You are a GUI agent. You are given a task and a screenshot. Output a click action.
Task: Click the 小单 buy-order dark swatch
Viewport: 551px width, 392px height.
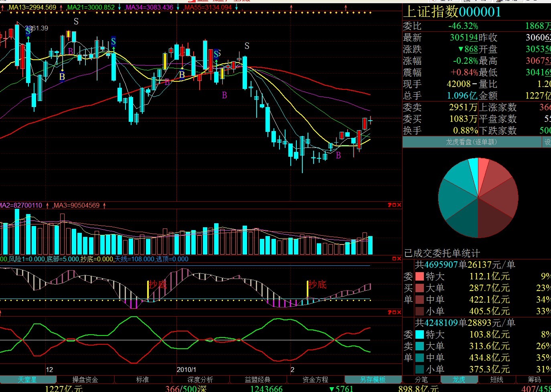pyautogui.click(x=419, y=311)
